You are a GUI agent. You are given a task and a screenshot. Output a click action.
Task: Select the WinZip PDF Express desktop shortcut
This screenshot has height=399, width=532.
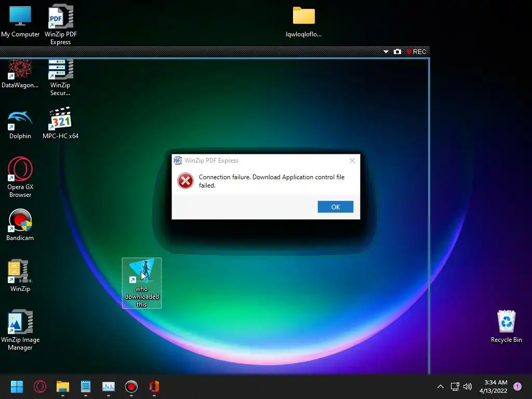[61, 24]
